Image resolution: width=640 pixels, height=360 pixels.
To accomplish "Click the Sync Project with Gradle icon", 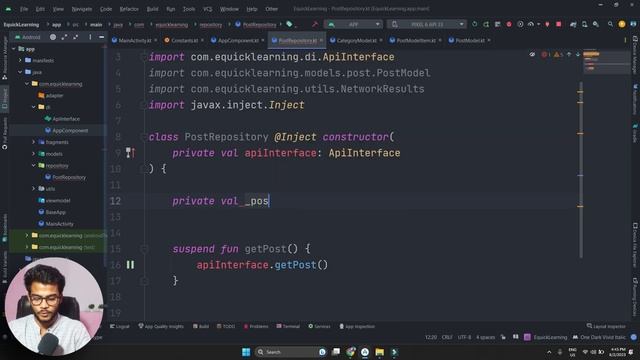I will [573, 24].
